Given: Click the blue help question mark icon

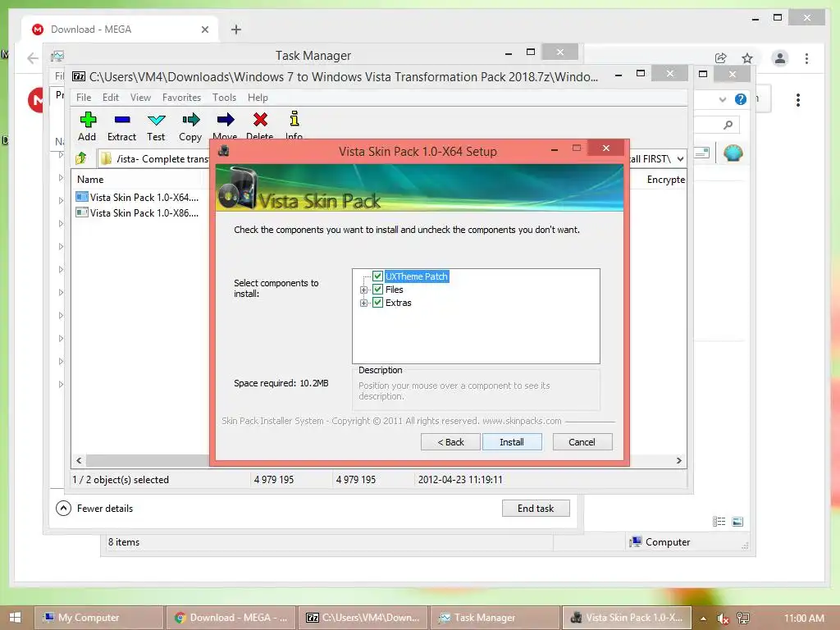Looking at the screenshot, I should pyautogui.click(x=741, y=99).
